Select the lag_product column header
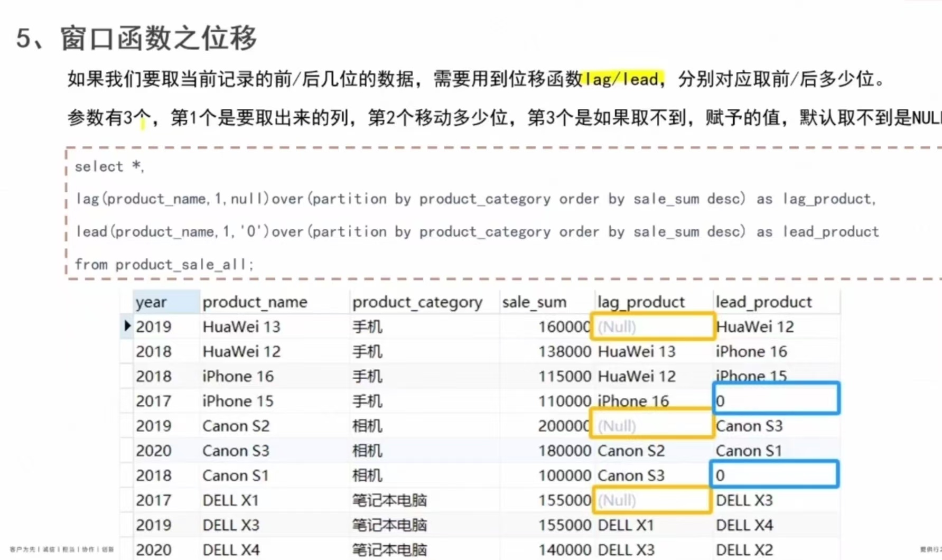The image size is (942, 560). [653, 302]
